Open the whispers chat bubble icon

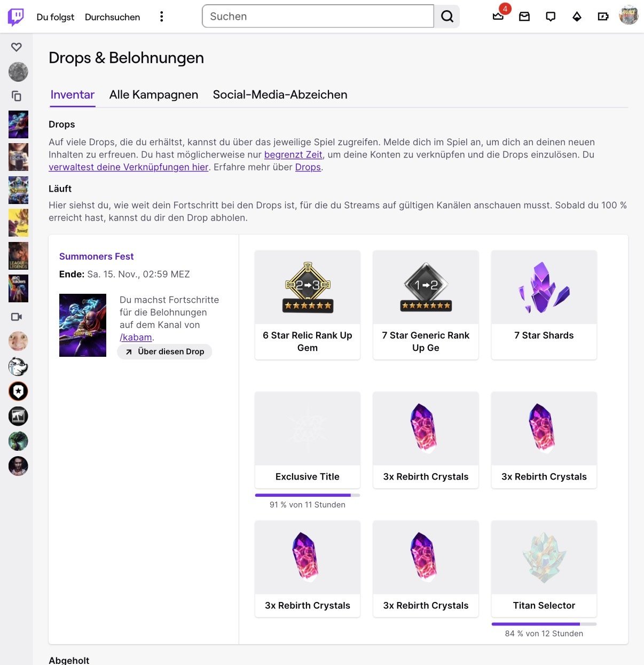[x=551, y=17]
